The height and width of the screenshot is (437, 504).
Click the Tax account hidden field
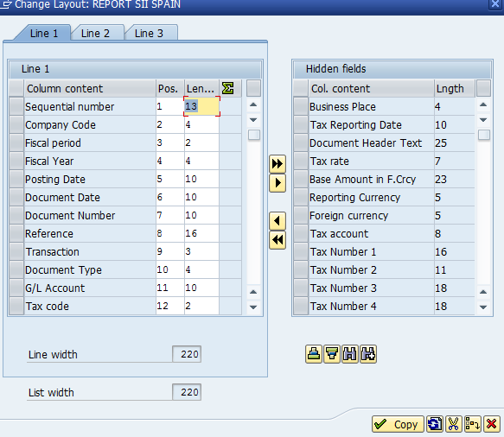coord(339,234)
